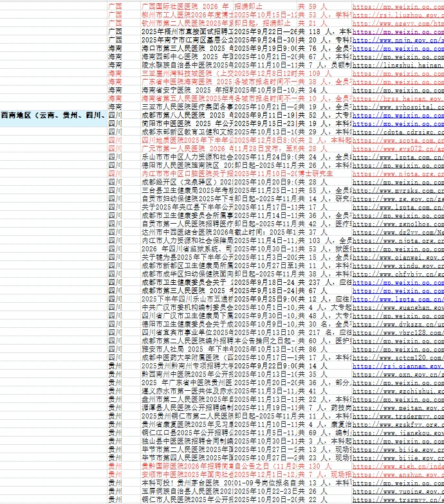Screen dimensions: 444x504
Task: Open the www.yuping.gov link
Action: pos(398,491)
